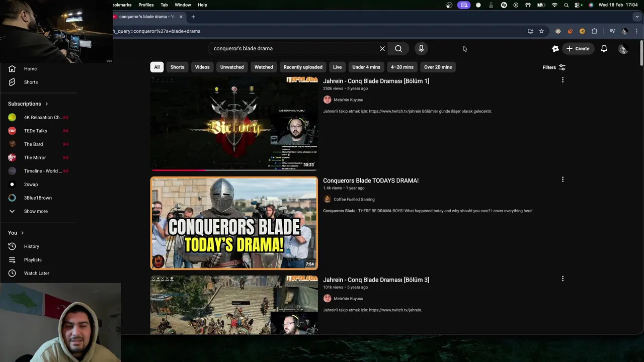Image resolution: width=644 pixels, height=362 pixels.
Task: Open the 3Blue1Brown subscription
Action: point(38,198)
